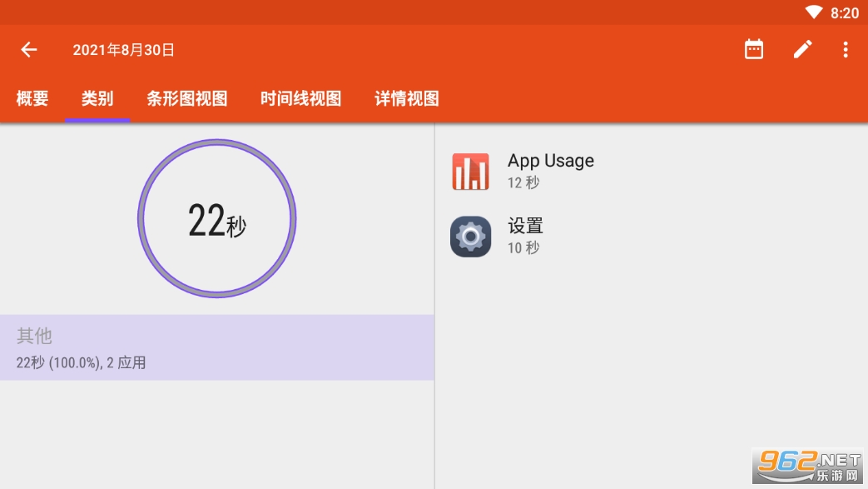Click the 2021年8月30日 date title
The image size is (868, 489).
tap(123, 50)
